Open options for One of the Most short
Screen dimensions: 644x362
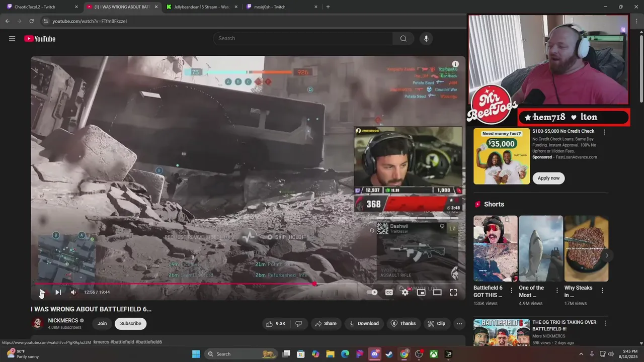click(x=557, y=290)
